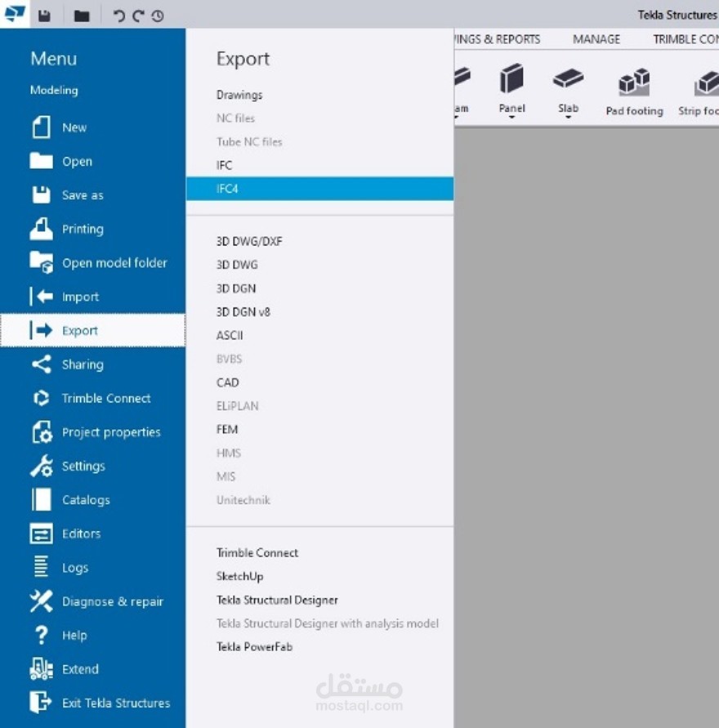Click the undo arrow icon
719x728 pixels.
pos(119,16)
